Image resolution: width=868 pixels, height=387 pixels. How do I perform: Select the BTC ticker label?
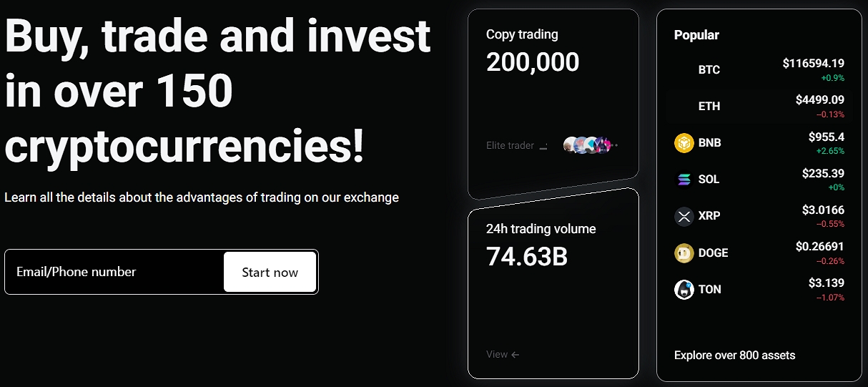(x=709, y=70)
